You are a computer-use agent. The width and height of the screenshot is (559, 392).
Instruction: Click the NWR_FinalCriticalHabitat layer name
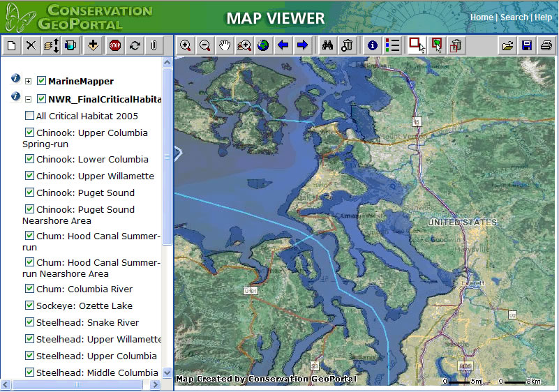tap(105, 99)
